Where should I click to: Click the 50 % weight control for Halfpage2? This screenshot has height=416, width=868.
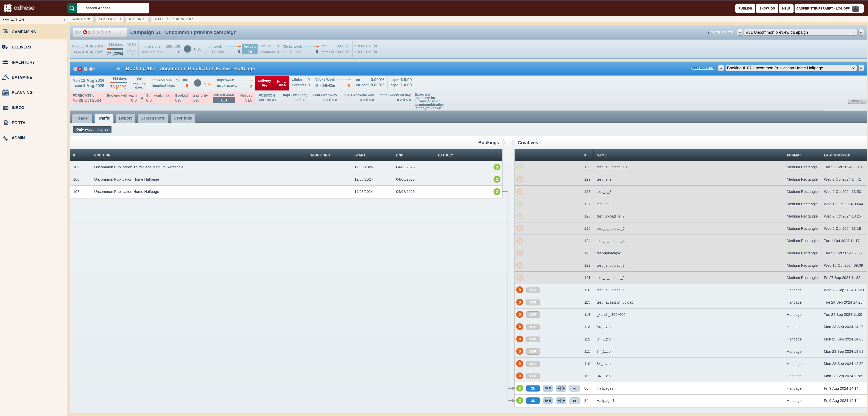[548, 388]
